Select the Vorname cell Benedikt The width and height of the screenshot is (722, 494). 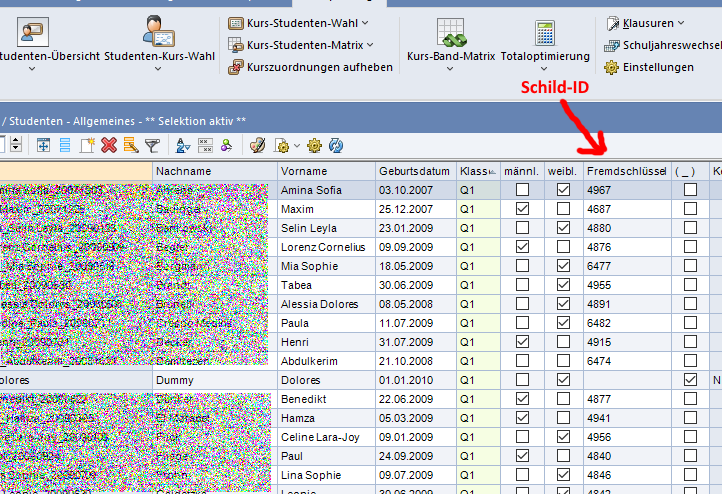pos(326,399)
